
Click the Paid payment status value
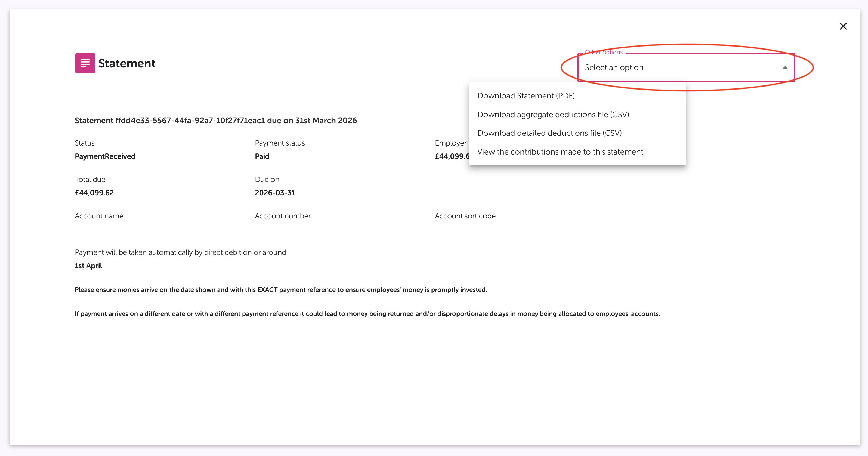click(262, 156)
